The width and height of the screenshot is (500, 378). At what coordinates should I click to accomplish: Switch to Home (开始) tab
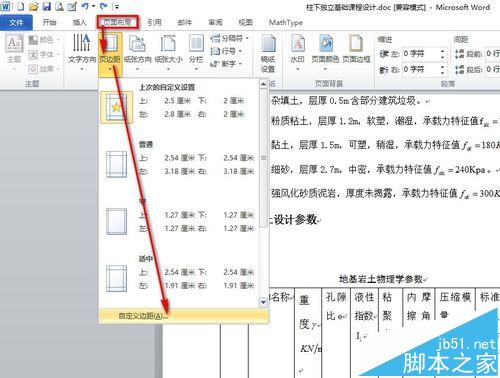[49, 22]
